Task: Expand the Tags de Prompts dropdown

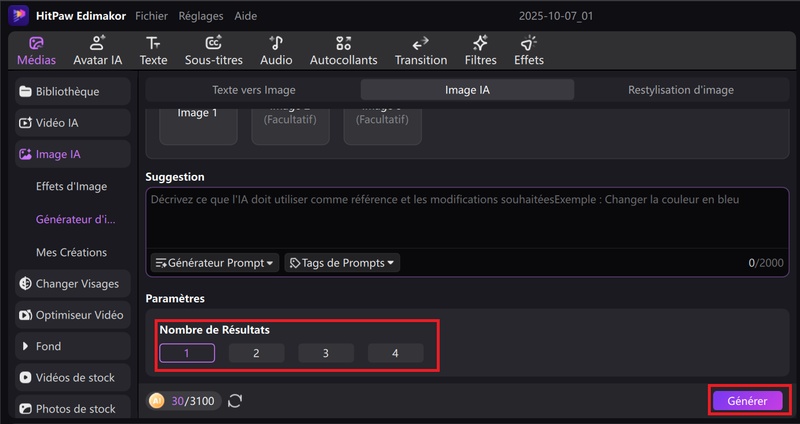Action: coord(342,263)
